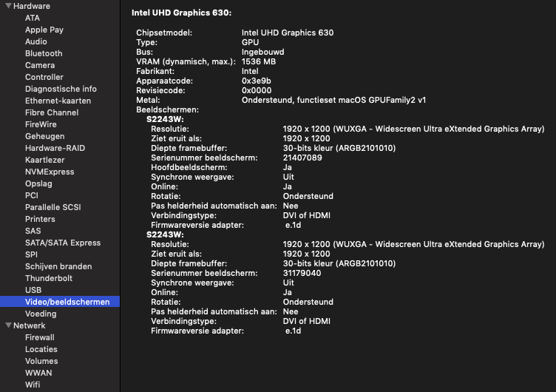Viewport: 556px width, 392px height.
Task: Open SATA/SATA Express entry
Action: click(x=63, y=243)
